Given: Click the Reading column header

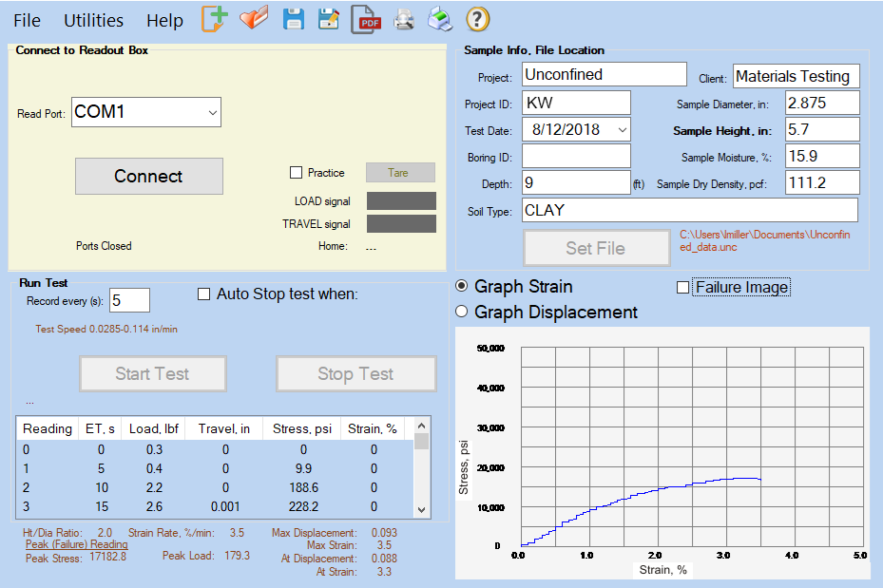Looking at the screenshot, I should (x=48, y=428).
